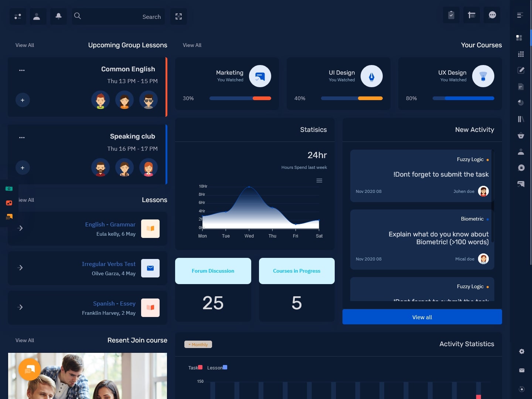Toggle fullscreen with the expand icon
The height and width of the screenshot is (399, 532).
point(178,17)
